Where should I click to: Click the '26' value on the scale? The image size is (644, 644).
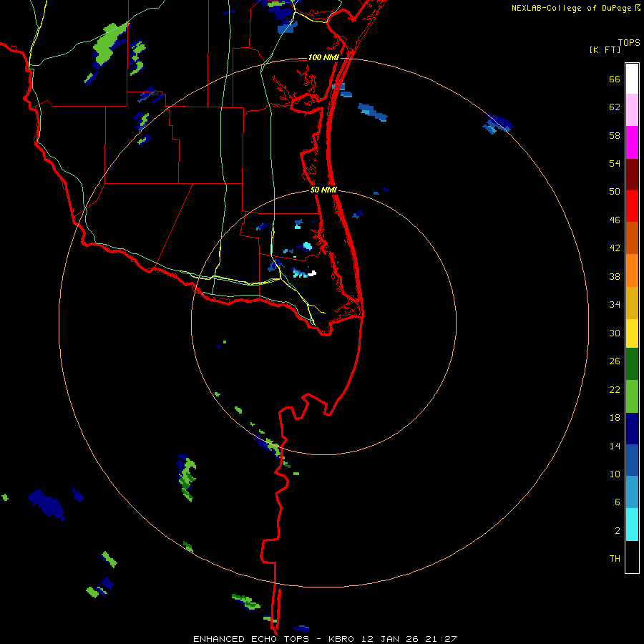pyautogui.click(x=615, y=361)
